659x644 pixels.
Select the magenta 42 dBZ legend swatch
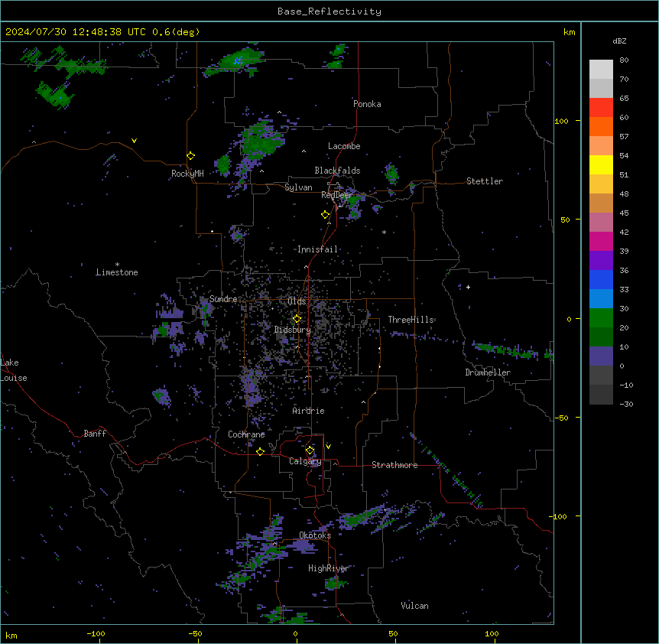coord(601,241)
